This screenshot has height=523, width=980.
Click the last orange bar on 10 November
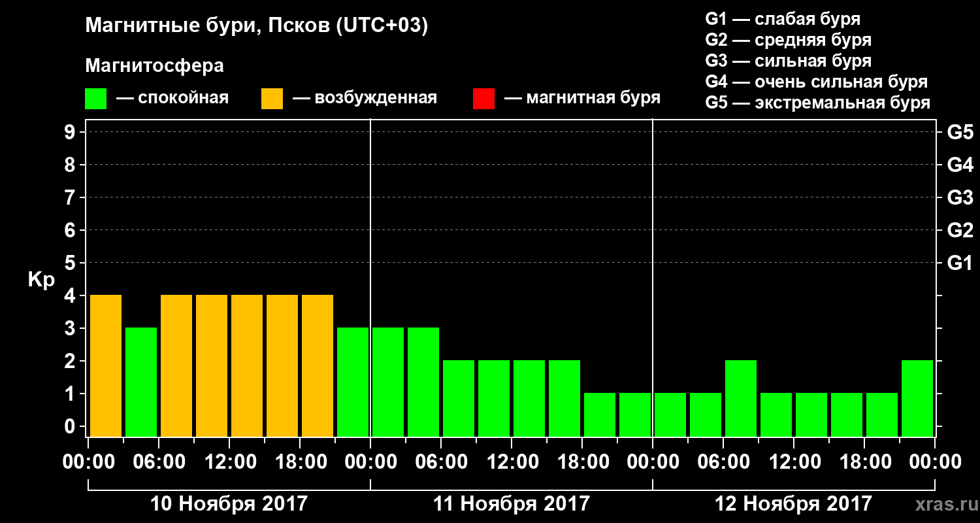pyautogui.click(x=318, y=365)
